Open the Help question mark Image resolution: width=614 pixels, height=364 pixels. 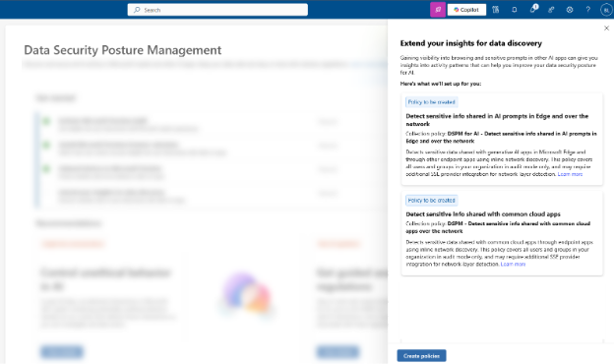(587, 10)
